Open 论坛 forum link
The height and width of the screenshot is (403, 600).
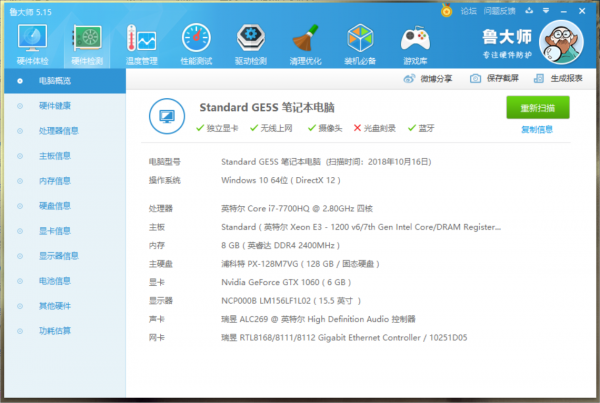(468, 11)
